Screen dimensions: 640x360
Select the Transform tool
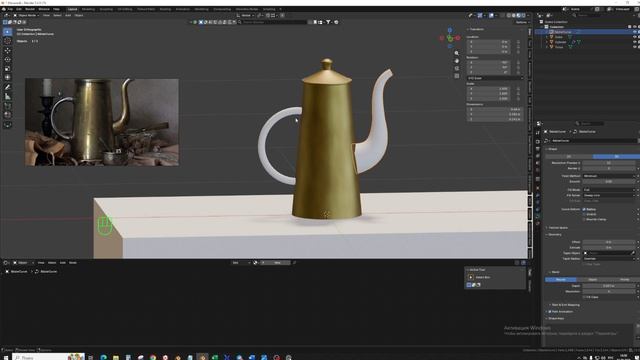pyautogui.click(x=7, y=78)
